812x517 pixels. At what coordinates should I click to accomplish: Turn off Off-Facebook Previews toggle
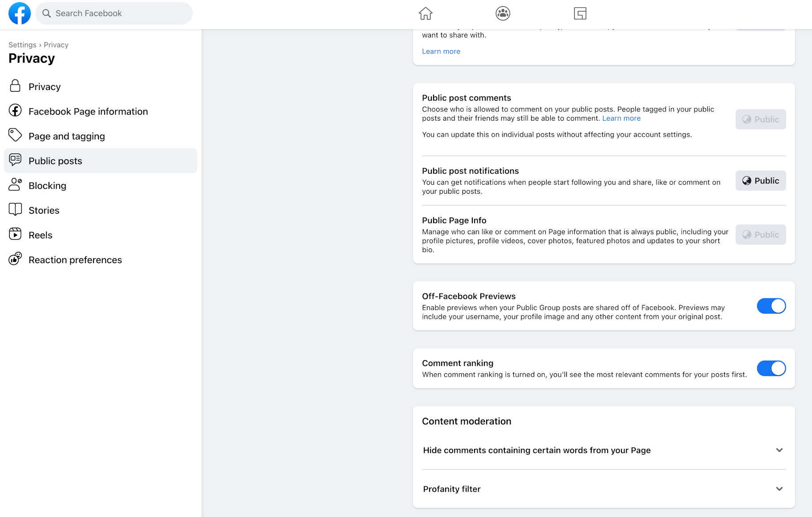(771, 306)
